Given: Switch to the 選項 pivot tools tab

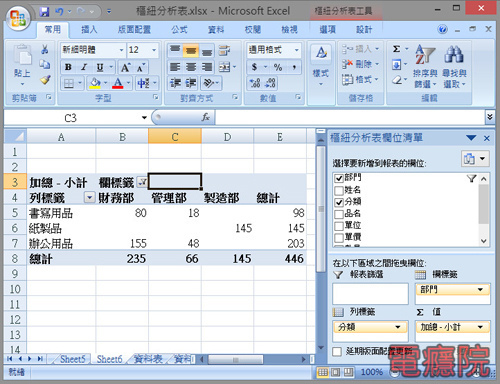Looking at the screenshot, I should pos(327,30).
